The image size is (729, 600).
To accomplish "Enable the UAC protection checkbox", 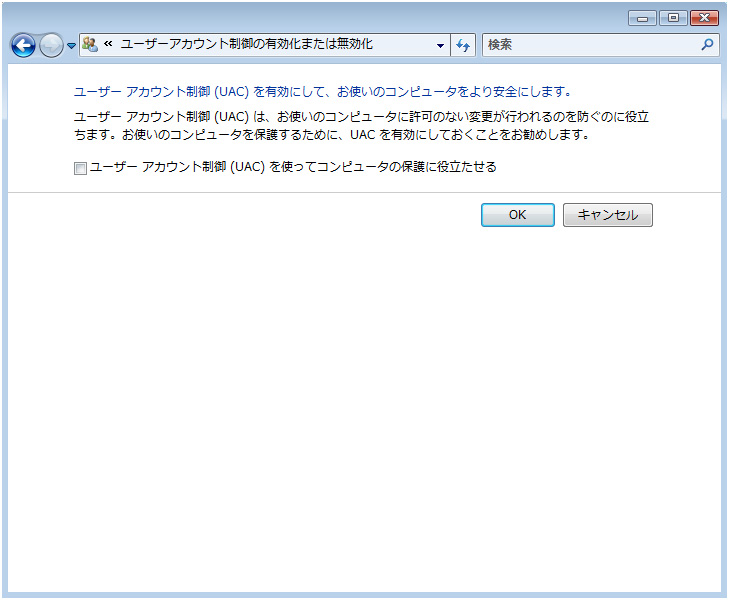I will pyautogui.click(x=80, y=168).
